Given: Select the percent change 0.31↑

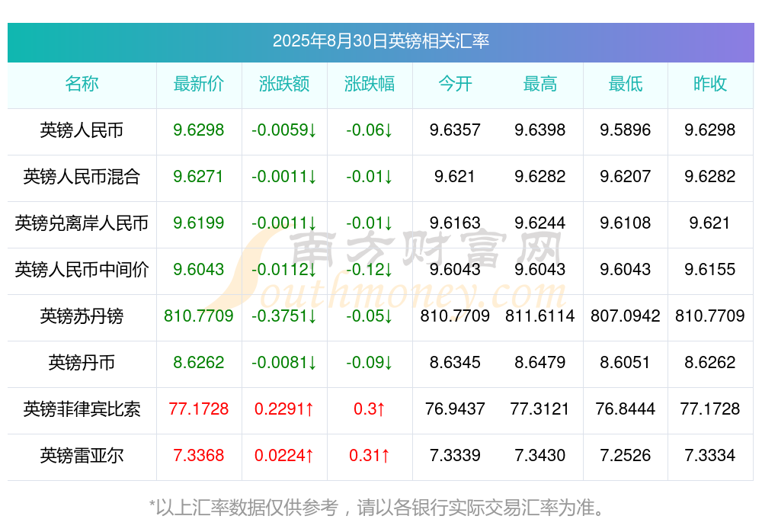Looking at the screenshot, I should pos(370,455).
